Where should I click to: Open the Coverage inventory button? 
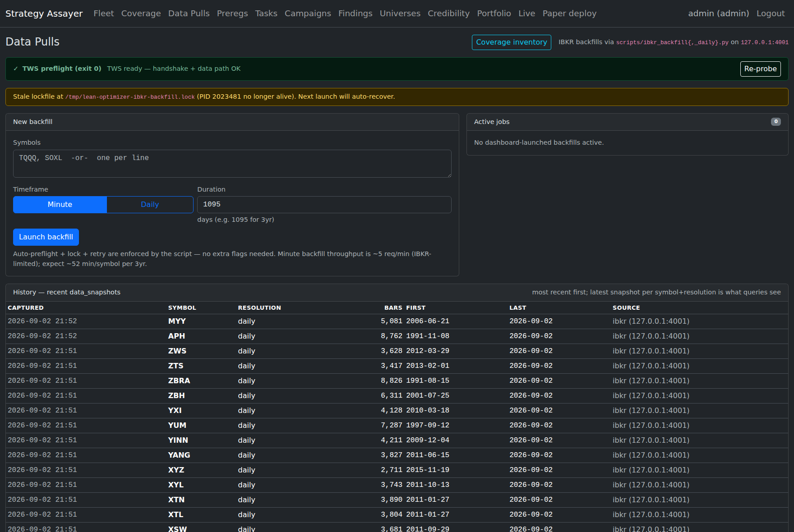tap(512, 42)
